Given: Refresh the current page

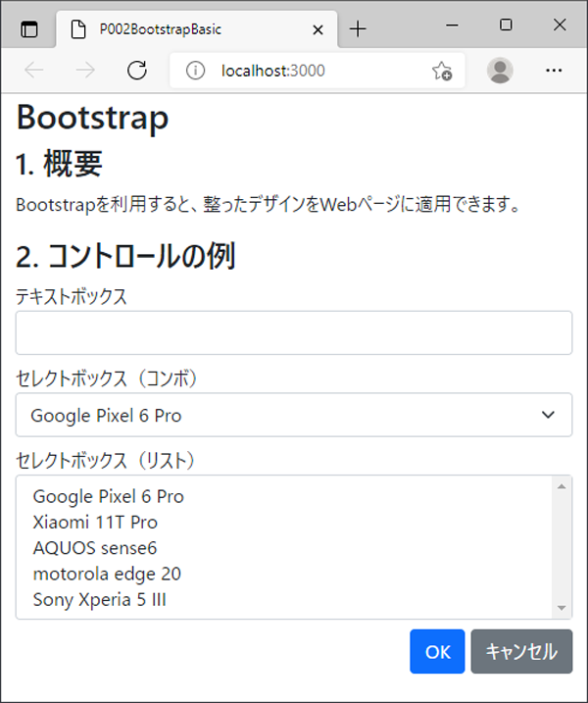Looking at the screenshot, I should click(x=136, y=70).
